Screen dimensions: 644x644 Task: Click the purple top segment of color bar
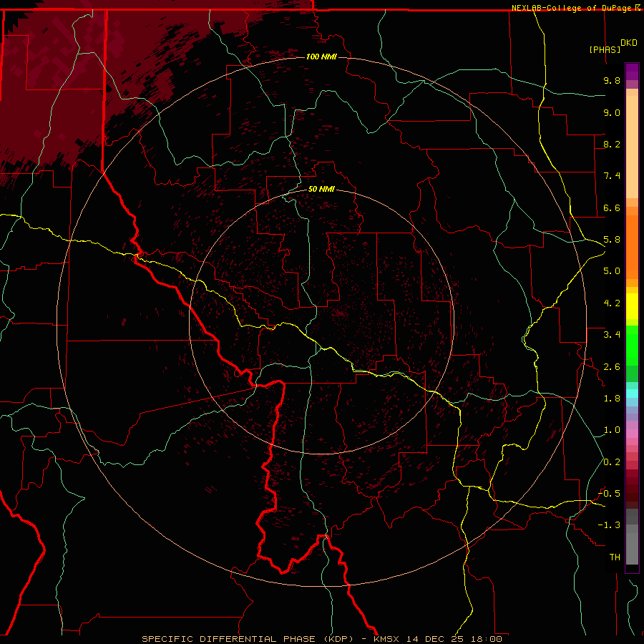(632, 72)
